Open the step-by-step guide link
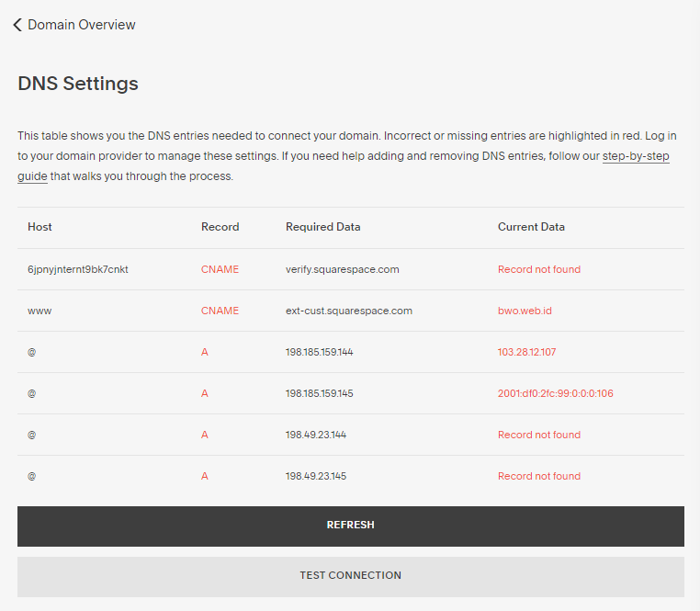The height and width of the screenshot is (611, 700). coord(636,156)
